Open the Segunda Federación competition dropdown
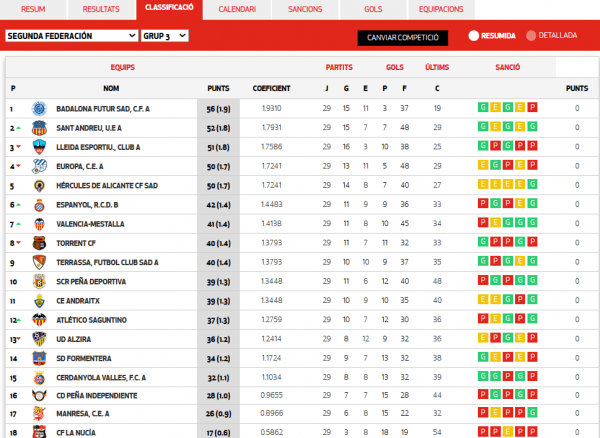The height and width of the screenshot is (438, 600). click(72, 36)
